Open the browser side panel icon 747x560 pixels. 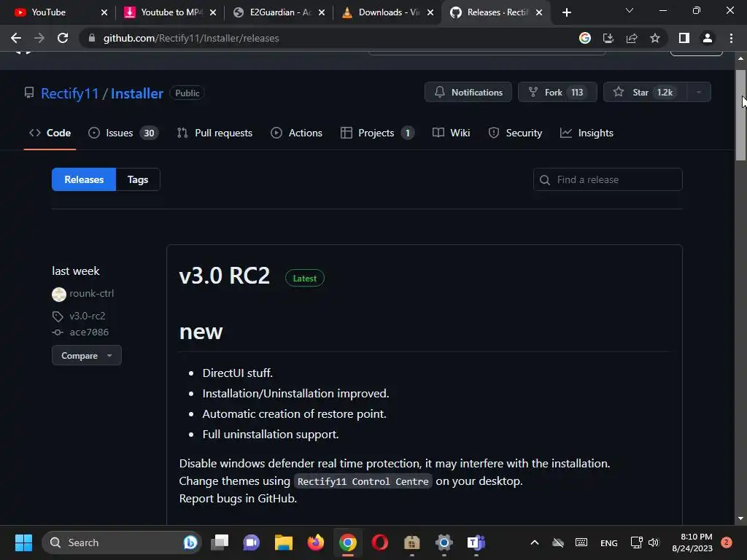684,38
